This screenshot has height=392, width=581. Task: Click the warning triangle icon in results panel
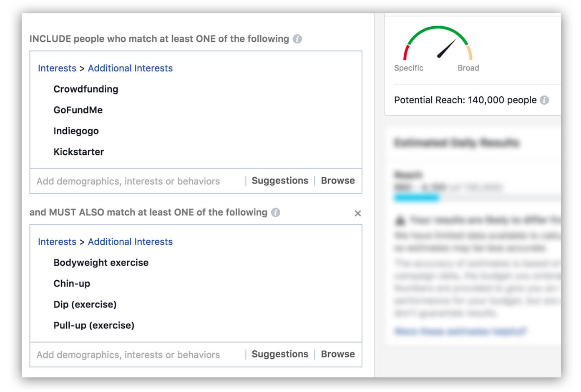400,220
